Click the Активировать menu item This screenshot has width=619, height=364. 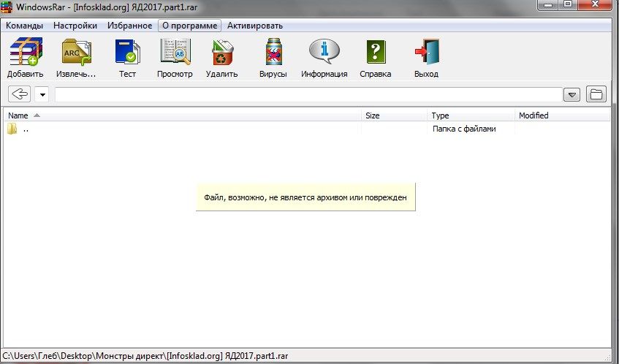click(255, 26)
